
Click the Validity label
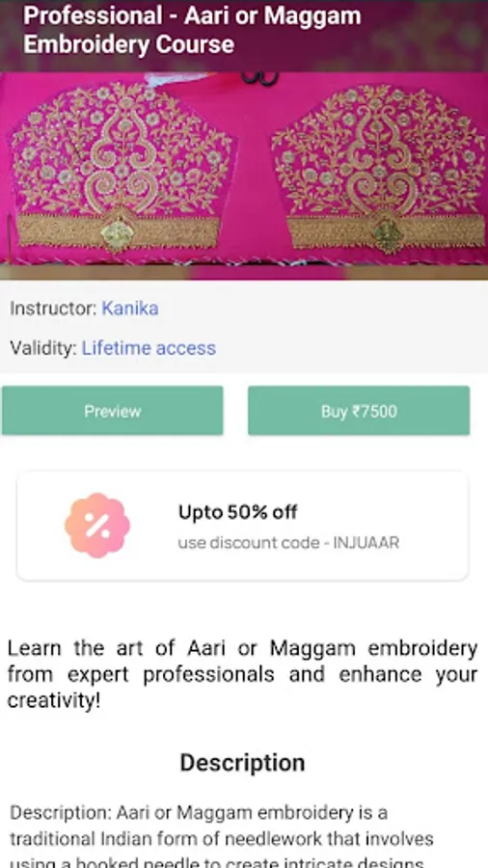[43, 348]
